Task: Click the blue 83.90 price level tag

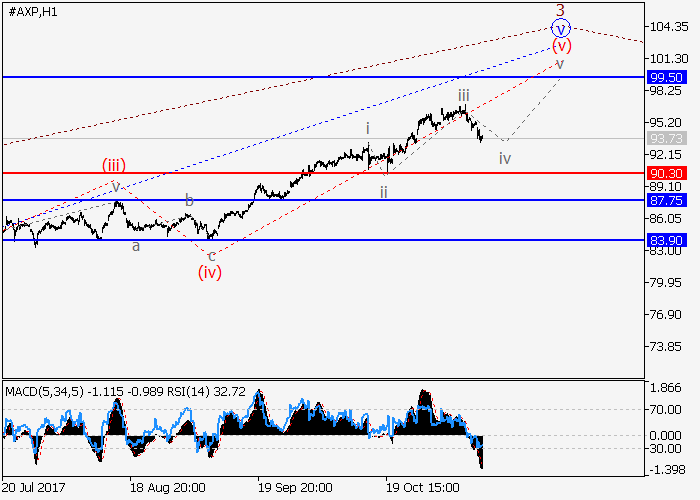Action: (x=666, y=240)
